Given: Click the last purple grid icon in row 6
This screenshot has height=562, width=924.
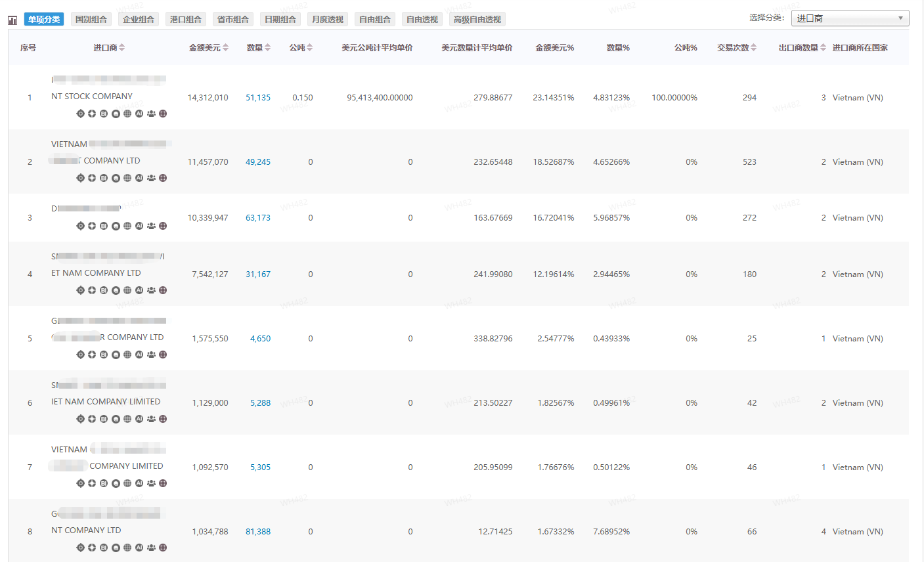Looking at the screenshot, I should point(163,419).
